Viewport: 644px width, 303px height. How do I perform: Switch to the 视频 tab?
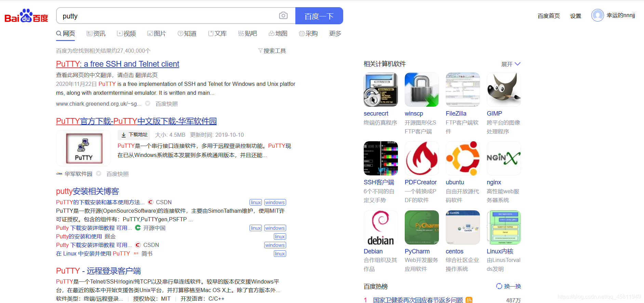pos(126,34)
